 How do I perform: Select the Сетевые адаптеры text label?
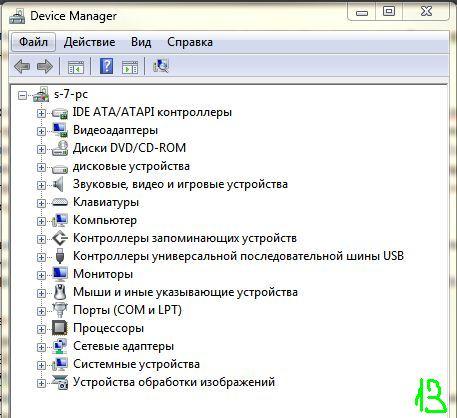coord(123,346)
